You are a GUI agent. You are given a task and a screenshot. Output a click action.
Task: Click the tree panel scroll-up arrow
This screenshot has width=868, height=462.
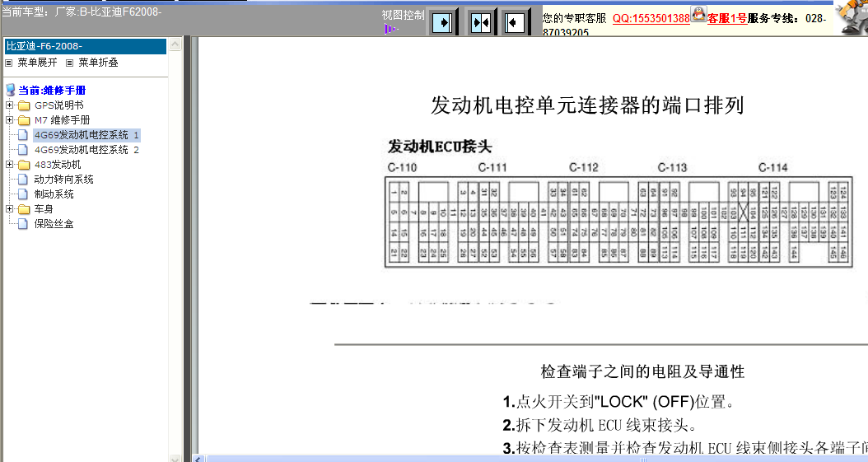(175, 44)
